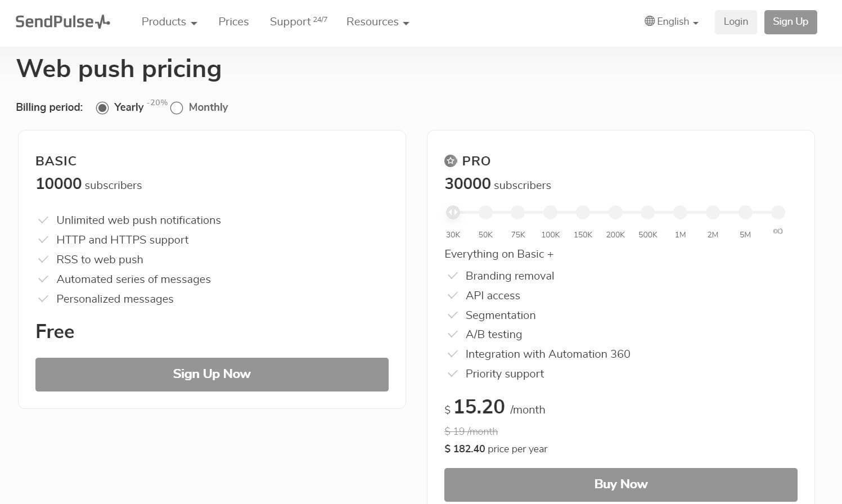Click checkmark beside Branding removal
842x504 pixels.
[452, 276]
